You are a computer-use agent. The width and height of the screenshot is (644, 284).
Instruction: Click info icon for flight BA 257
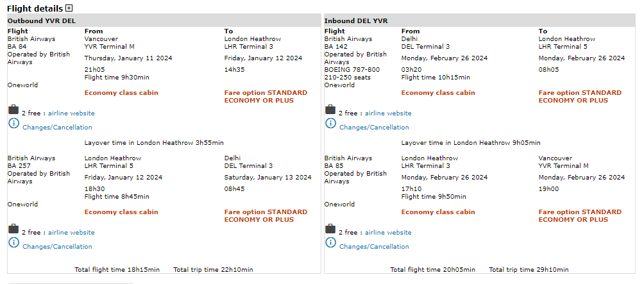13,242
